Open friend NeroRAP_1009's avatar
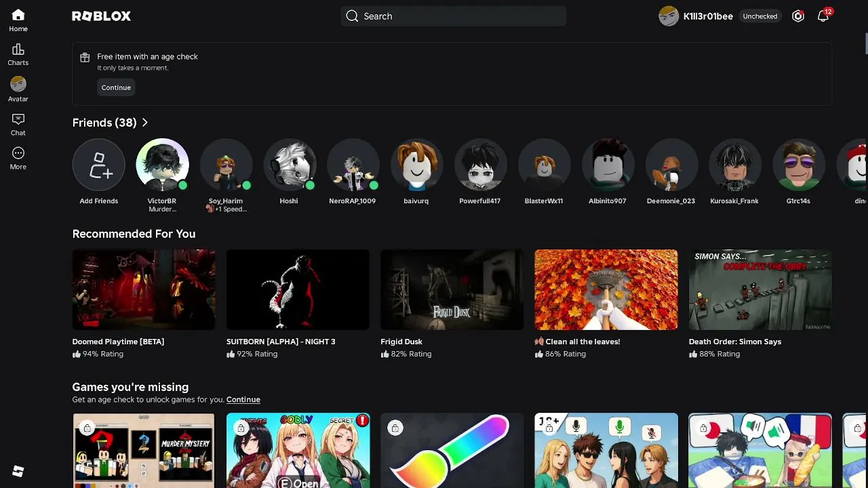868x488 pixels. [x=353, y=165]
